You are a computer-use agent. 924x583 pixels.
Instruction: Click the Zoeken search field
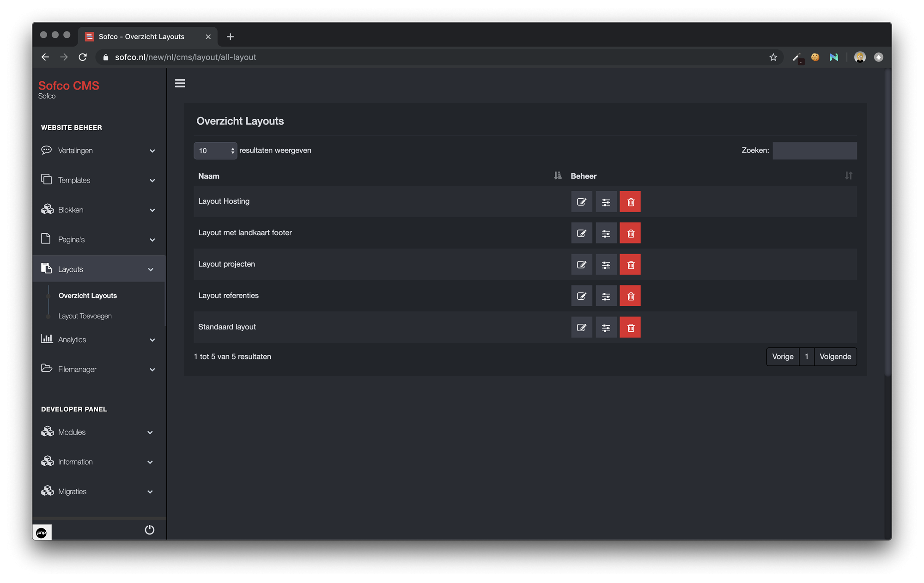tap(815, 151)
